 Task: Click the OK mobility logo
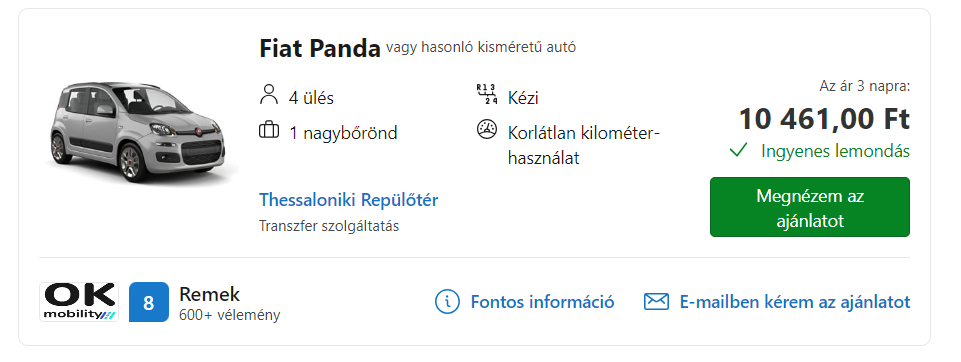pos(78,301)
